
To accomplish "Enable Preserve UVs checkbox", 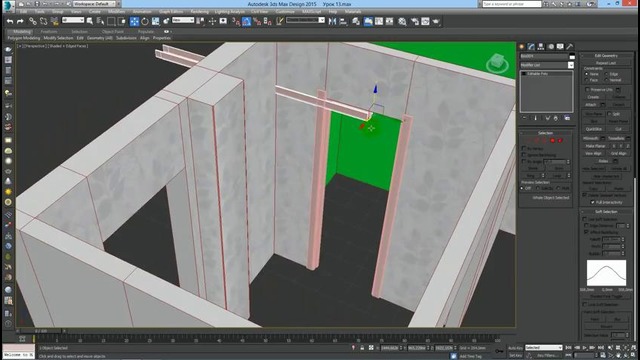I will click(x=587, y=89).
